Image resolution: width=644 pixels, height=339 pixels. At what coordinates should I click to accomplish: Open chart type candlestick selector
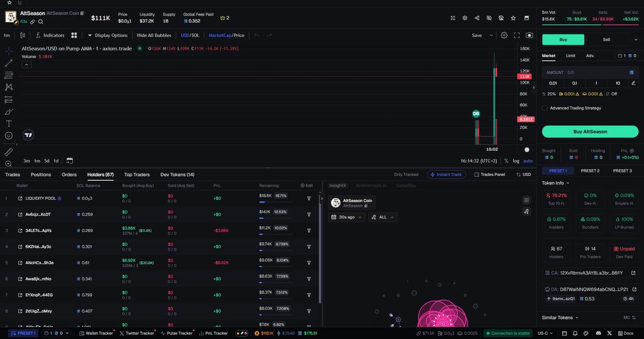tap(23, 35)
